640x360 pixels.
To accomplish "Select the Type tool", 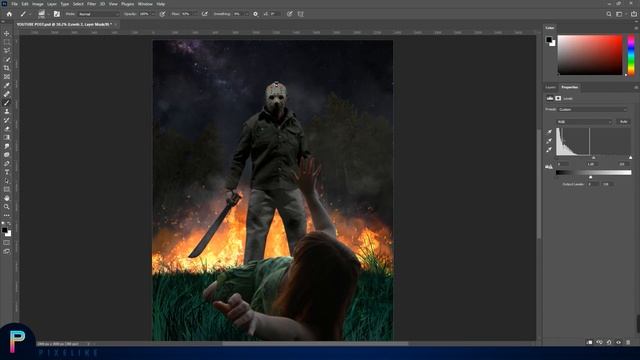I will pos(7,172).
